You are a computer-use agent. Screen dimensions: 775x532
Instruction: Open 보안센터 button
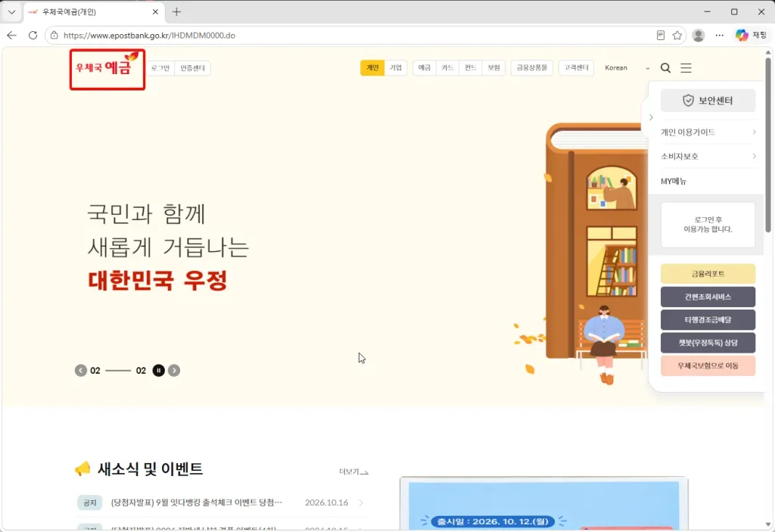click(708, 101)
